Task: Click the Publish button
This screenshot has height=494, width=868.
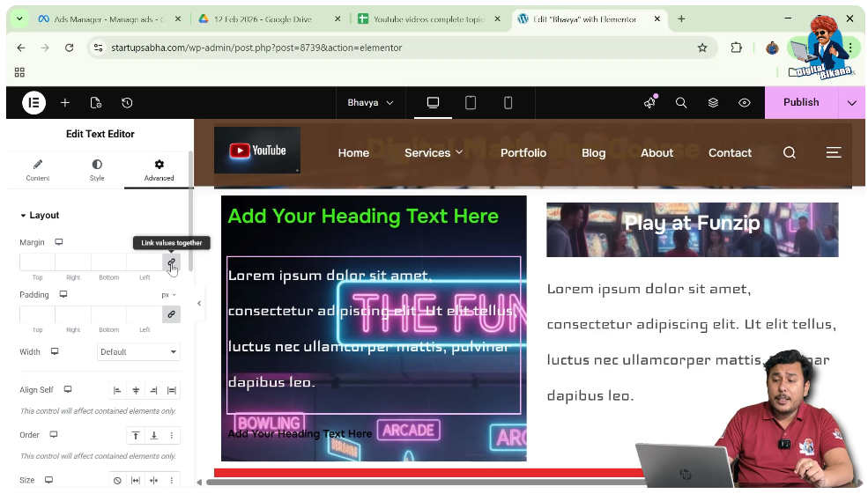Action: (800, 103)
